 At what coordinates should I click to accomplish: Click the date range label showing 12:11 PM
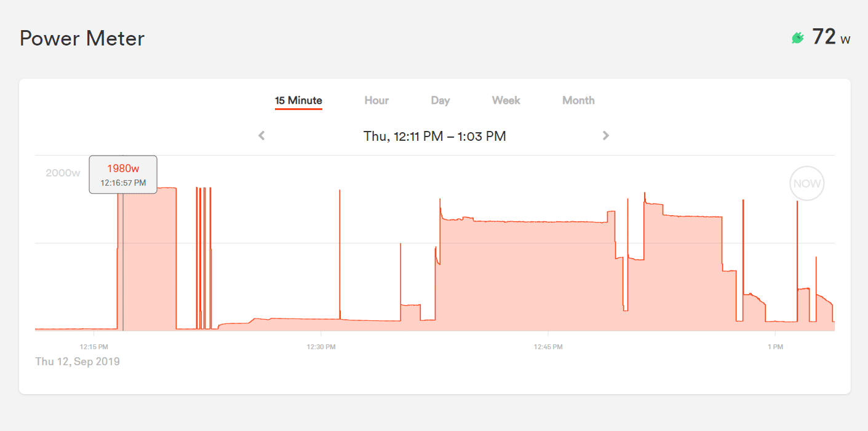tap(434, 136)
